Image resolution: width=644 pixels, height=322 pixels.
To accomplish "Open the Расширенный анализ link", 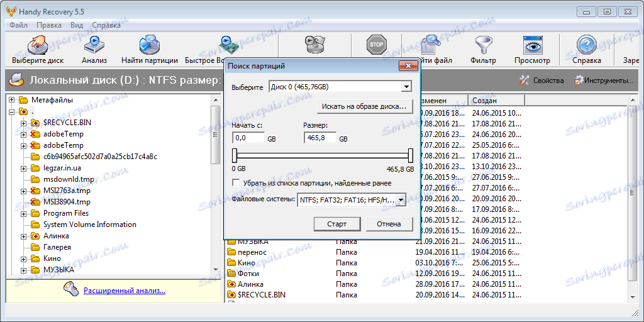I will click(x=125, y=291).
